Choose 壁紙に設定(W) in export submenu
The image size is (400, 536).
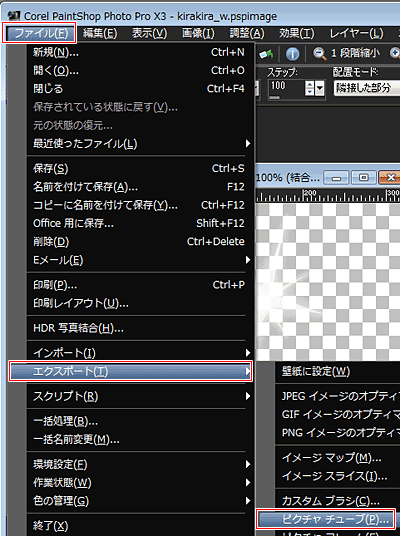coord(338,371)
